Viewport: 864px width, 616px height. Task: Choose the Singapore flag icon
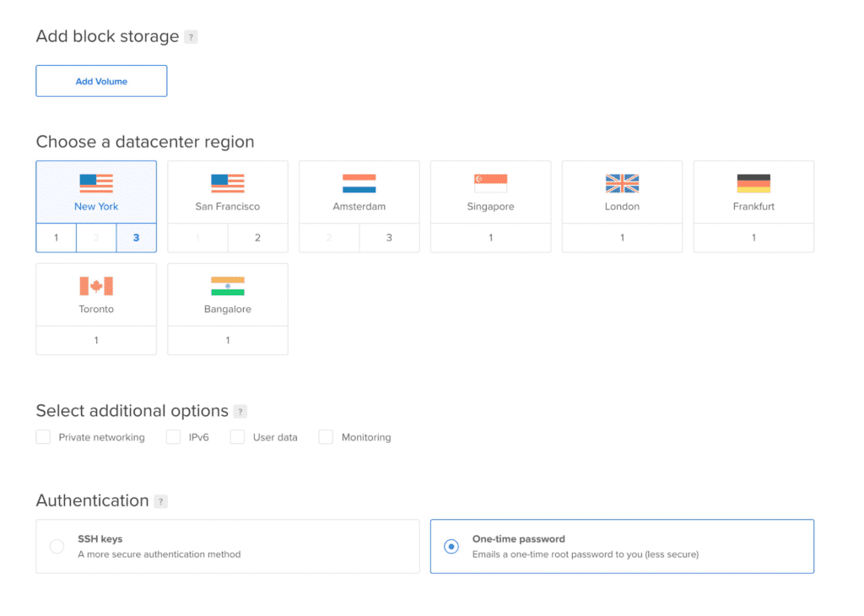490,183
